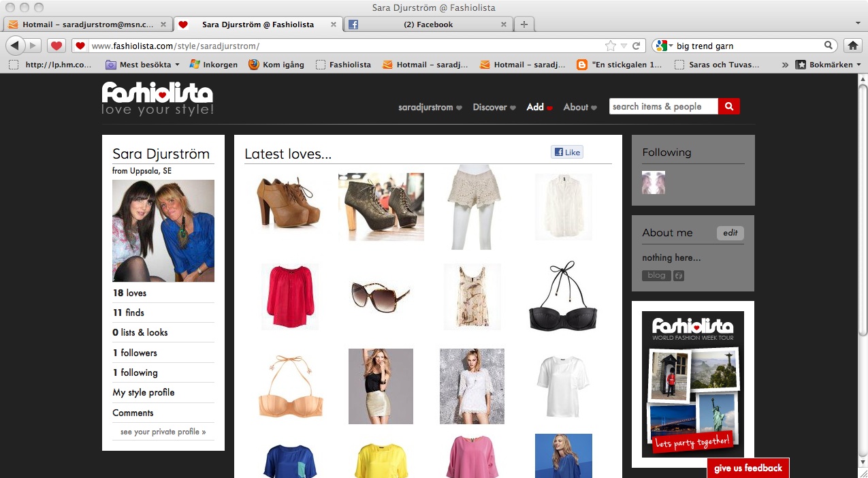Viewport: 868px width, 478px height.
Task: Open the followed user's avatar under Following
Action: pyautogui.click(x=654, y=182)
